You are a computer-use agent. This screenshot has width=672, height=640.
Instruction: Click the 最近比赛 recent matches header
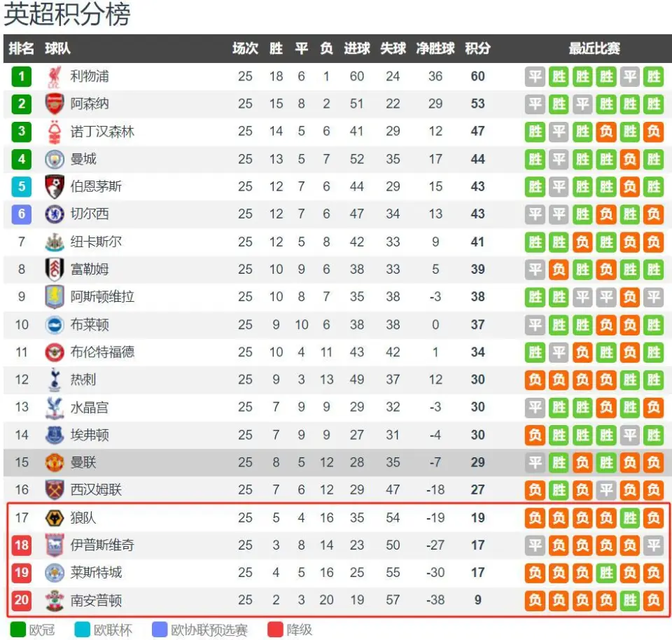pyautogui.click(x=594, y=48)
